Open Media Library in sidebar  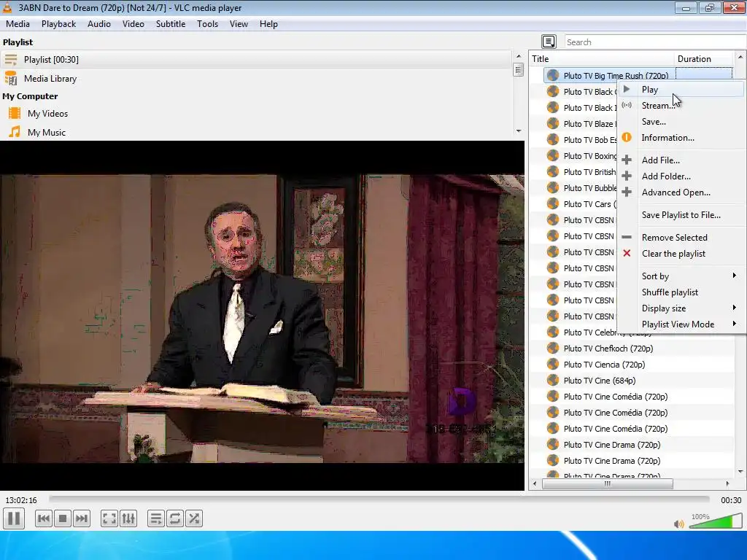tap(256, 79)
